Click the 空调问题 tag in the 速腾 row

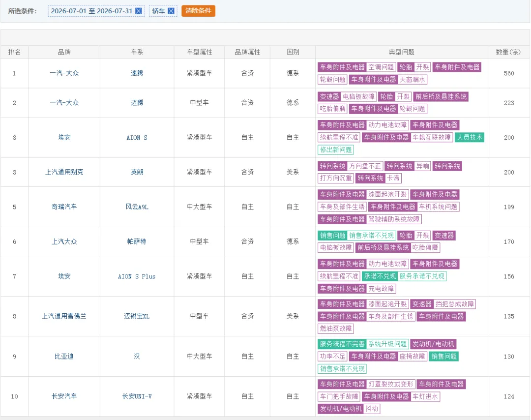click(x=381, y=67)
